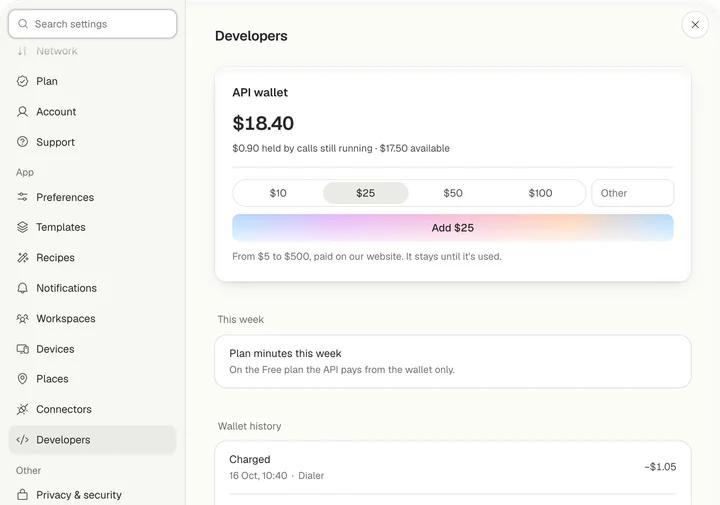Click the Devices monitor icon
The width and height of the screenshot is (720, 505).
coord(22,349)
